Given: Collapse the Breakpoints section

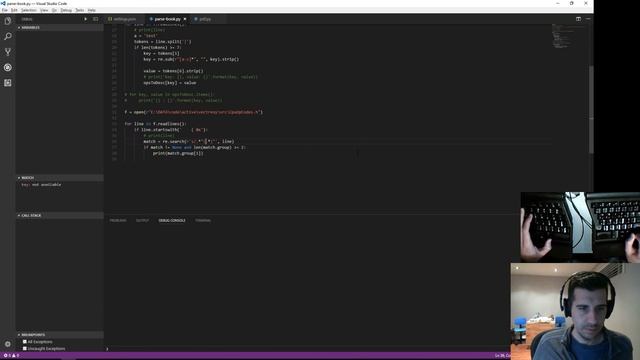Looking at the screenshot, I should click(60, 335).
